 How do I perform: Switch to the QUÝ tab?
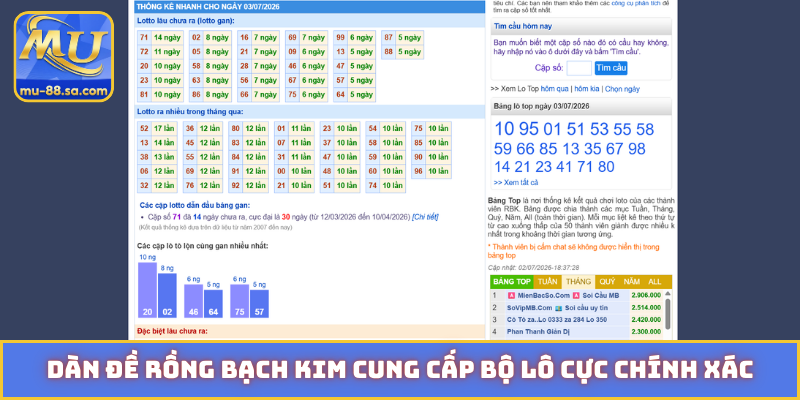coord(607,282)
